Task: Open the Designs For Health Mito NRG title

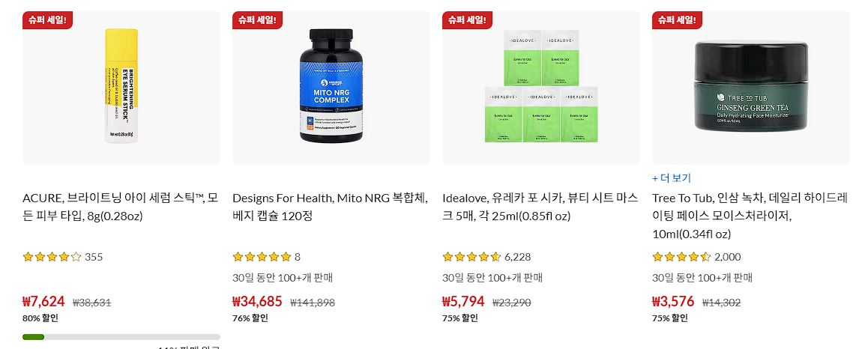Action: 330,207
